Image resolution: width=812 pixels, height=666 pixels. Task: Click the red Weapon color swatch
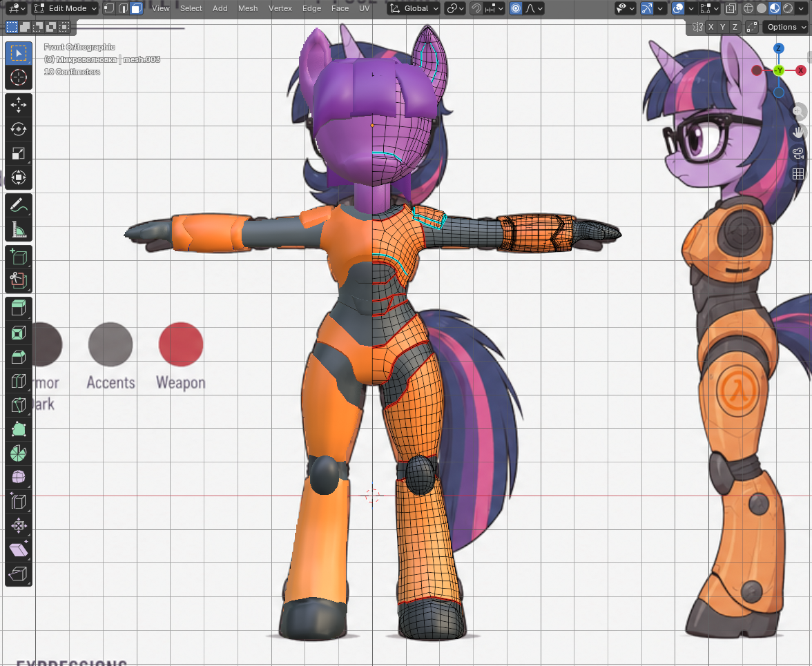(181, 344)
